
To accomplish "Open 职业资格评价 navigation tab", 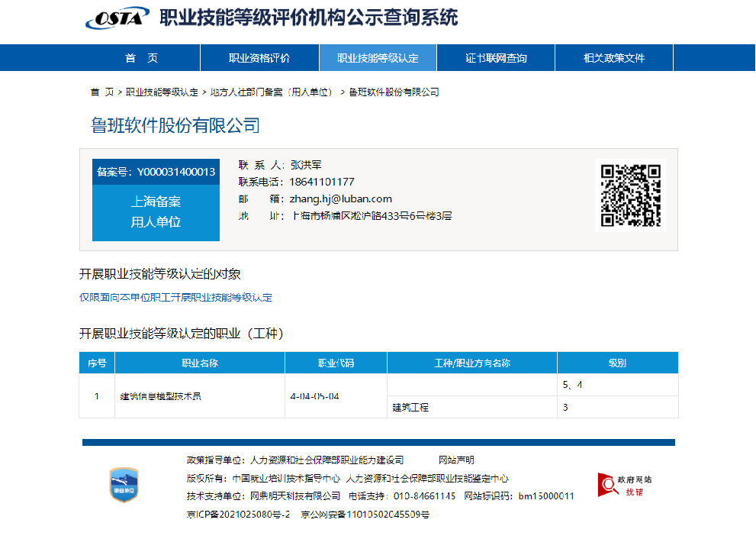I will pos(259,58).
